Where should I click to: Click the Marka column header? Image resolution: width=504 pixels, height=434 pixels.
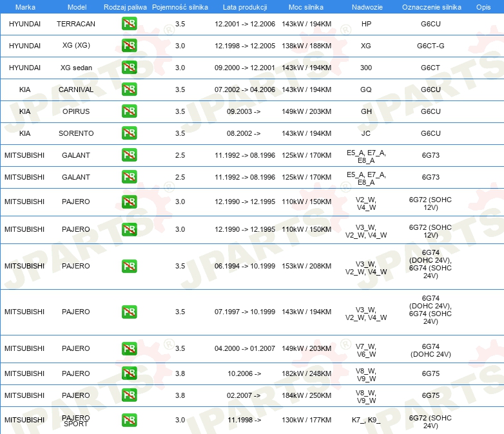pos(25,7)
